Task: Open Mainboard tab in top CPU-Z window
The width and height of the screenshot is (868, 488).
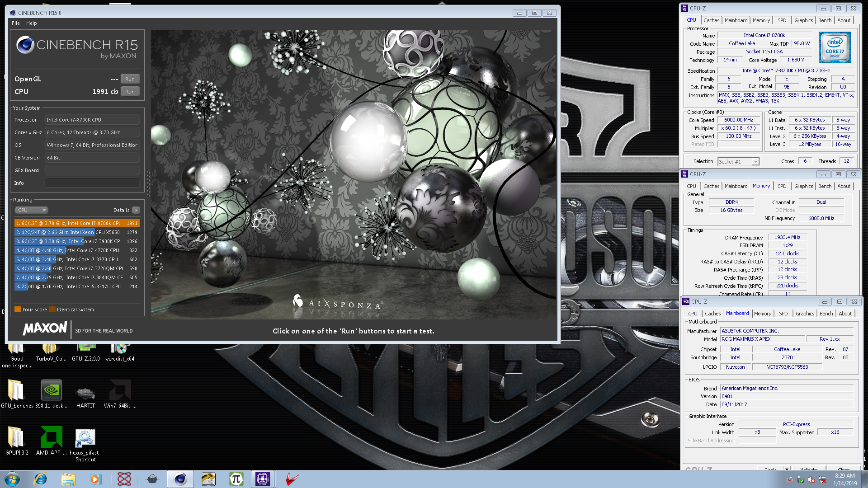Action: pos(736,20)
